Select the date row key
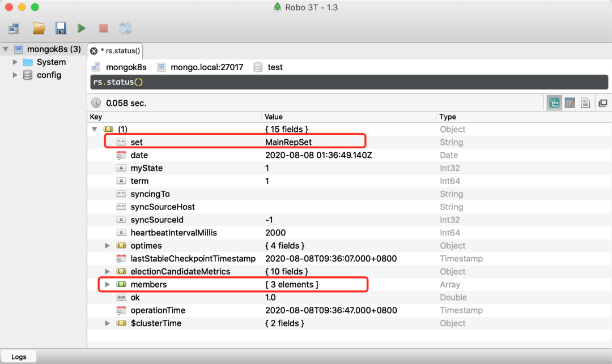612x364 pixels. pos(139,155)
